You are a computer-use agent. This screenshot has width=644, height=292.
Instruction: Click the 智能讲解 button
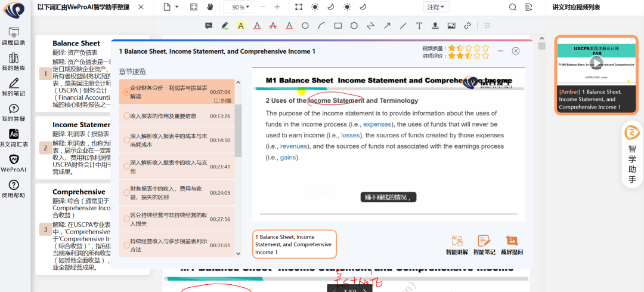tap(457, 245)
